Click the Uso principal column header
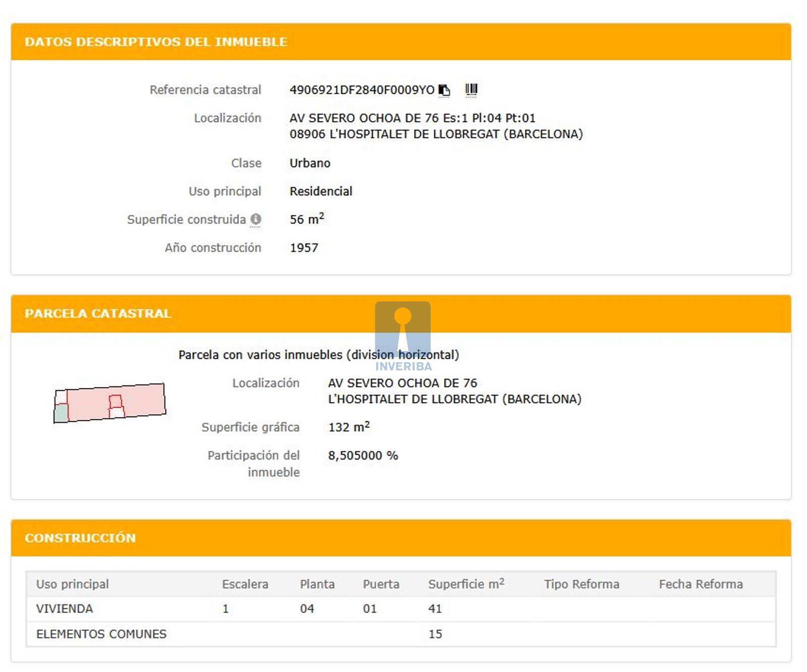The image size is (807, 672). 73,584
